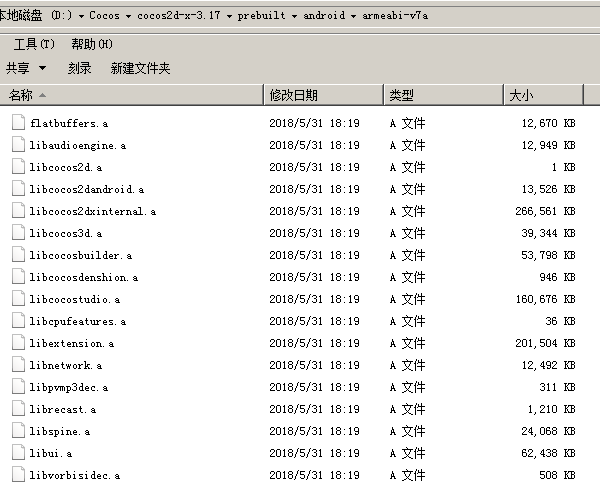600x482 pixels.
Task: Go to cocos2d-x-3.17 in the address bar
Action: tap(179, 15)
